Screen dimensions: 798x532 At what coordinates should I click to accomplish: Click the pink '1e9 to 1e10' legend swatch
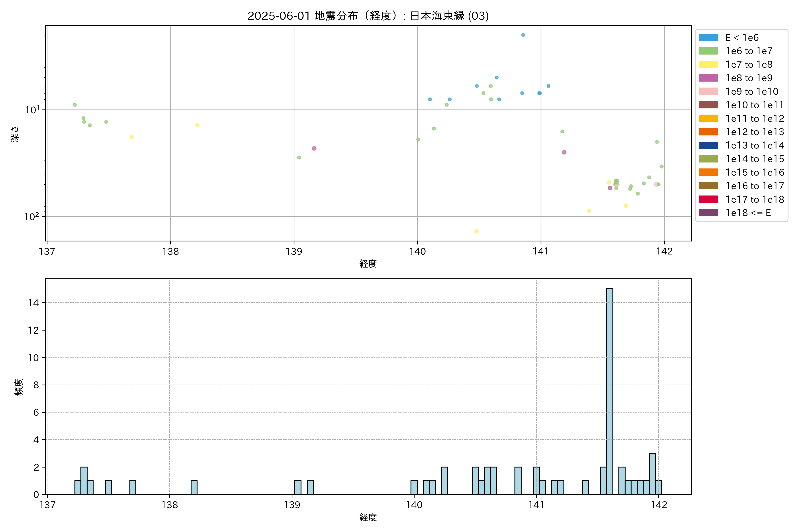coord(708,91)
